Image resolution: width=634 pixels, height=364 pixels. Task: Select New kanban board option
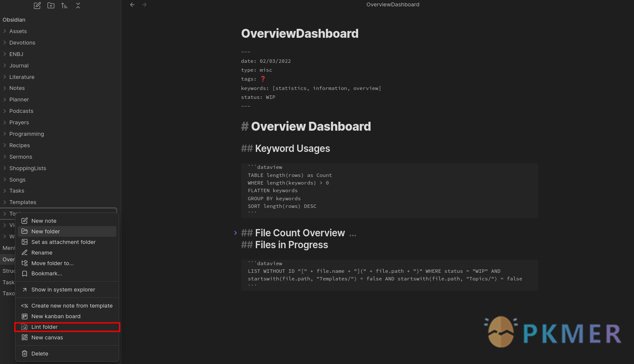[56, 316]
